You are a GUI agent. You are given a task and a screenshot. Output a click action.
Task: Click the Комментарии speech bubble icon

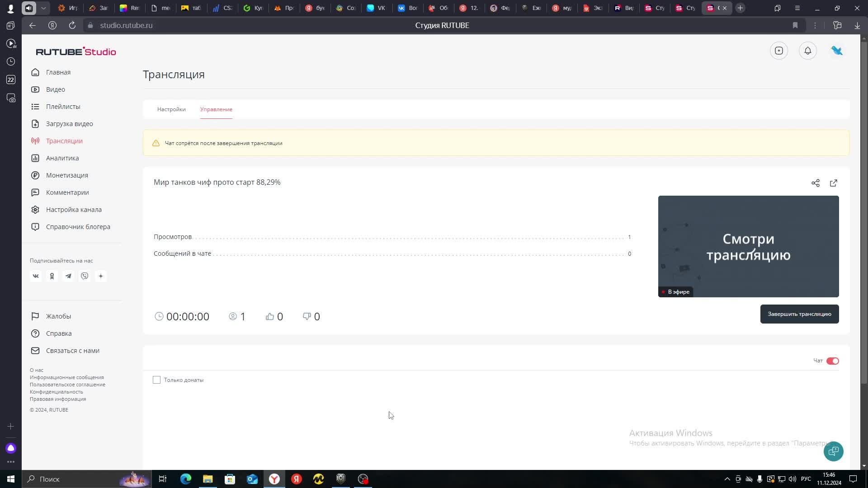(35, 192)
